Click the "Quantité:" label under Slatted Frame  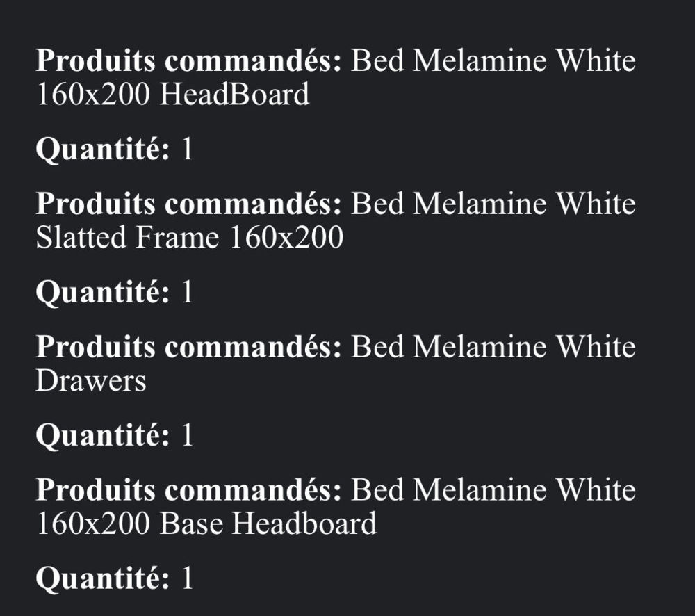[103, 293]
